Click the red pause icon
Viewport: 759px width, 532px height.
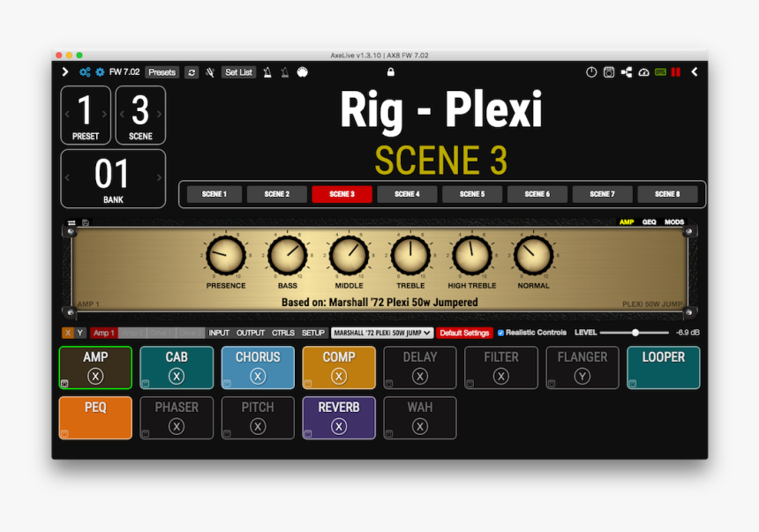pos(676,72)
